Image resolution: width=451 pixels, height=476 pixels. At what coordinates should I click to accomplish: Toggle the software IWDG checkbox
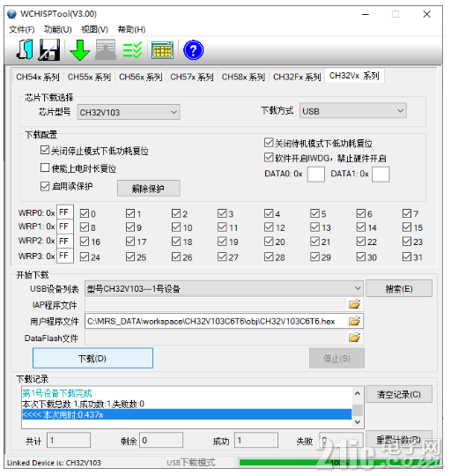tap(269, 157)
